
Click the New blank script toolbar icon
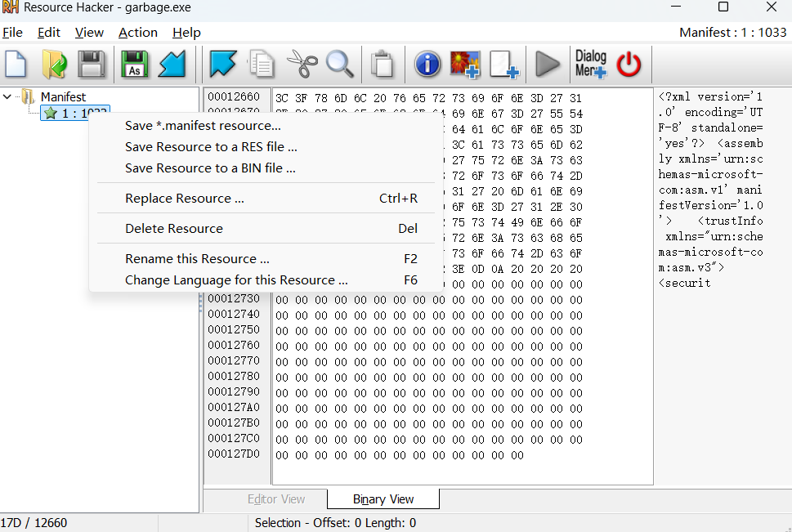click(x=16, y=65)
